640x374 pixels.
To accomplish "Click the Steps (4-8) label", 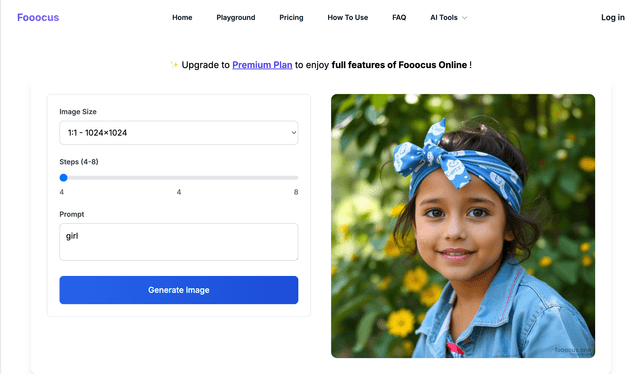I will click(x=79, y=162).
